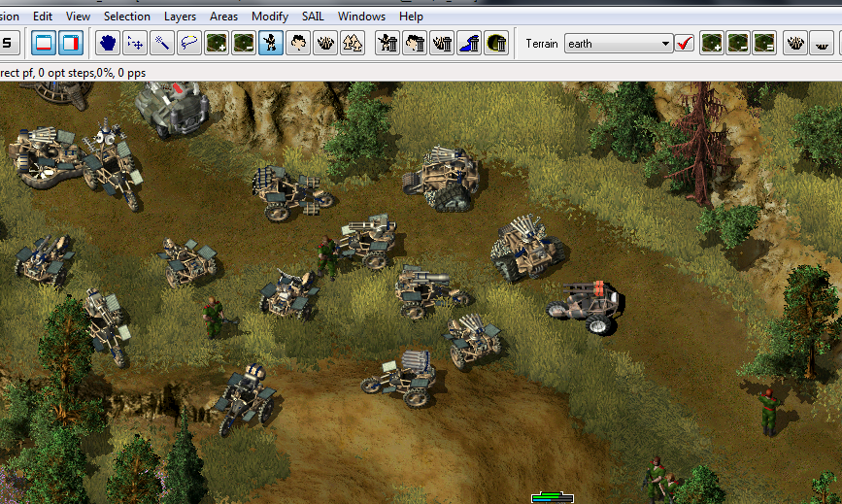The width and height of the screenshot is (842, 504).
Task: Select the trees placement tool
Action: [353, 43]
